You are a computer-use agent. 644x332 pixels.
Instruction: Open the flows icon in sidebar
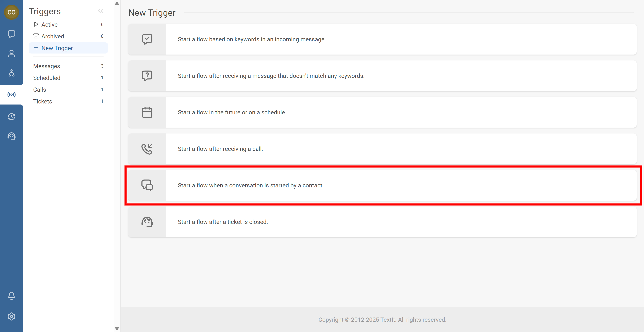11,73
